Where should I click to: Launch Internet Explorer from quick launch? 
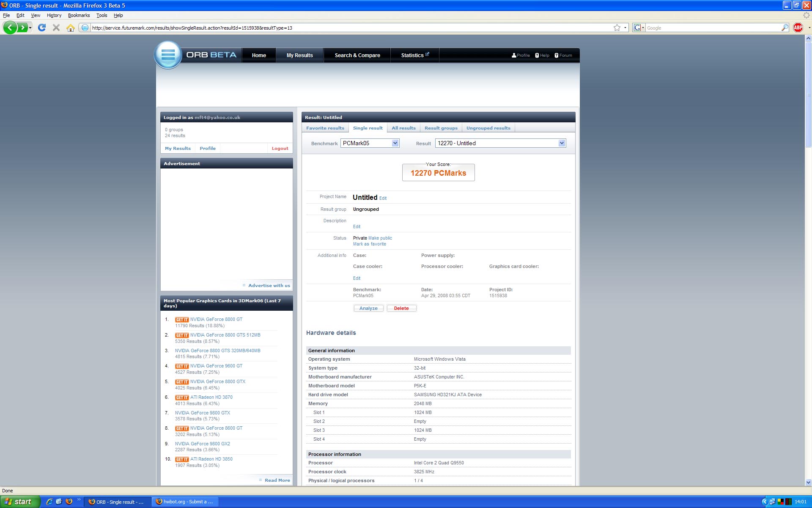(49, 502)
